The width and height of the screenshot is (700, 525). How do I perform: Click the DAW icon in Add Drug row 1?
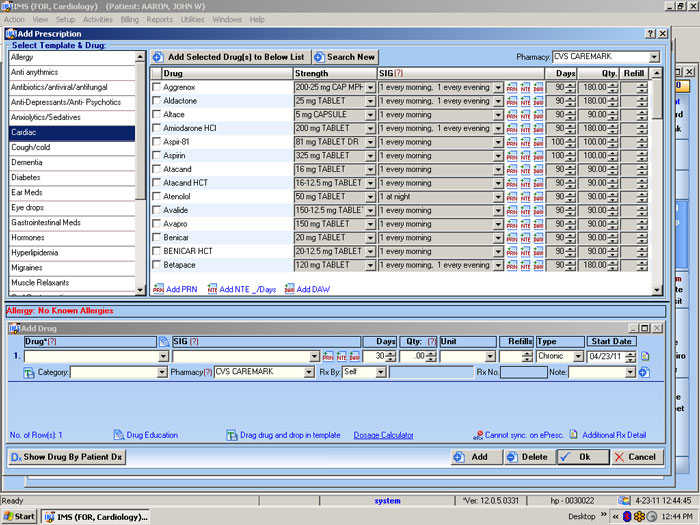(354, 356)
